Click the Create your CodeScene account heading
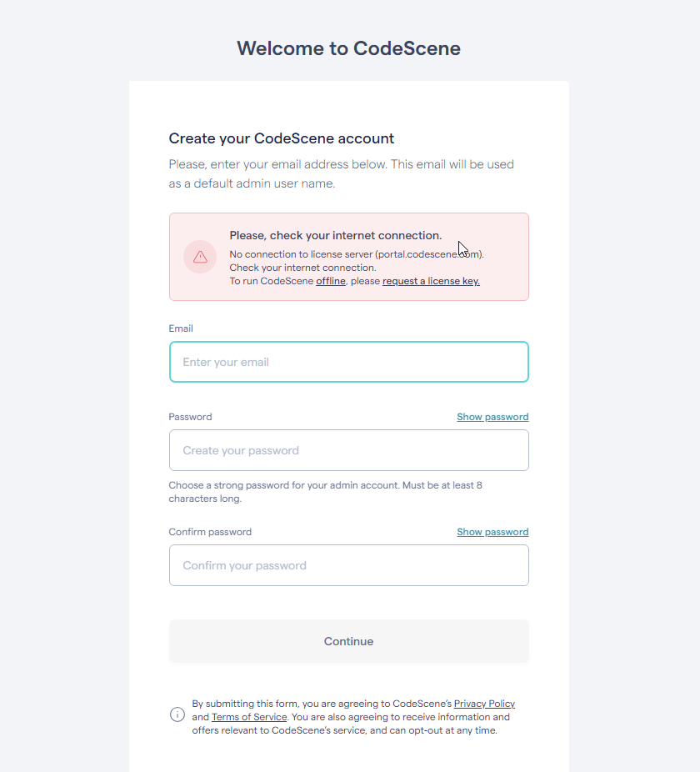The width and height of the screenshot is (700, 772). pyautogui.click(x=282, y=138)
